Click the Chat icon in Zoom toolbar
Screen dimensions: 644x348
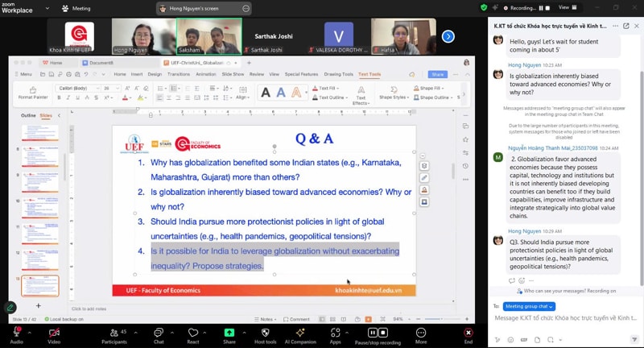[159, 333]
